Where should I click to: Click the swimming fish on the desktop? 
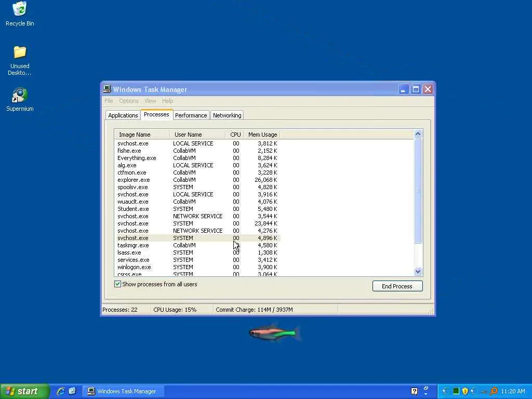(274, 333)
